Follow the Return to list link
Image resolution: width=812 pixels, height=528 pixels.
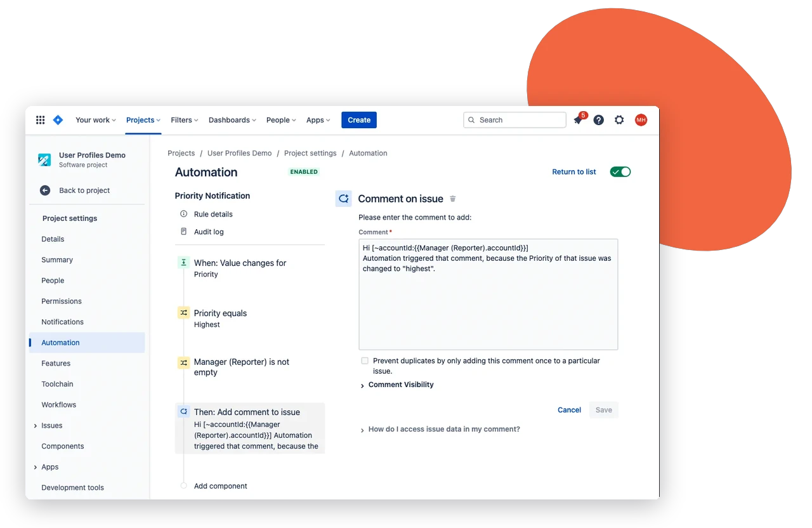point(574,172)
